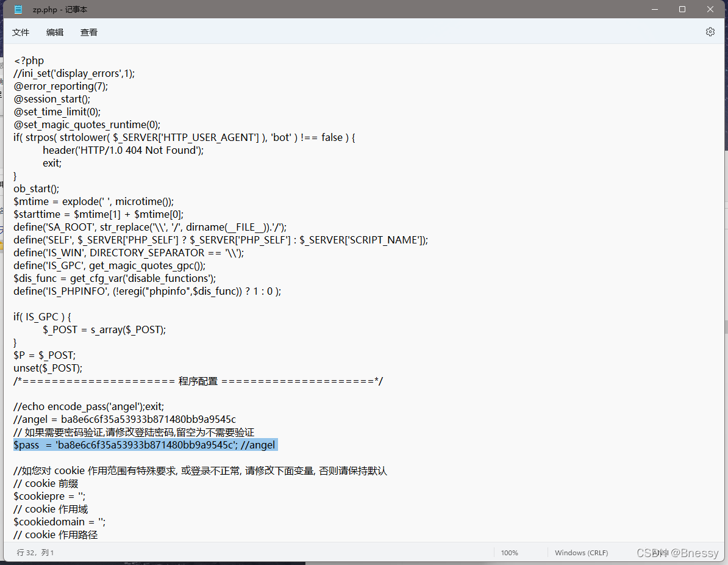Click the @set_magic_quotes_runtime(0); line

click(x=87, y=124)
